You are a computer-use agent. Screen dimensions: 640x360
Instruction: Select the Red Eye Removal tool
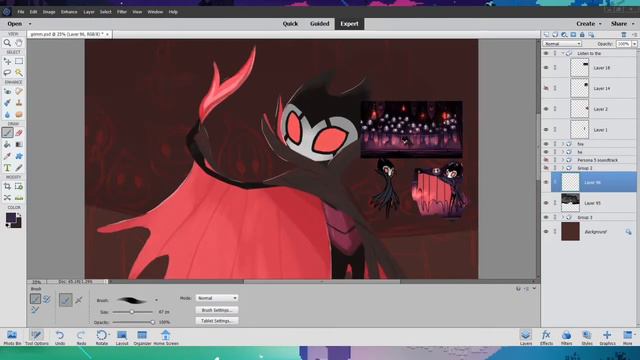(x=7, y=91)
